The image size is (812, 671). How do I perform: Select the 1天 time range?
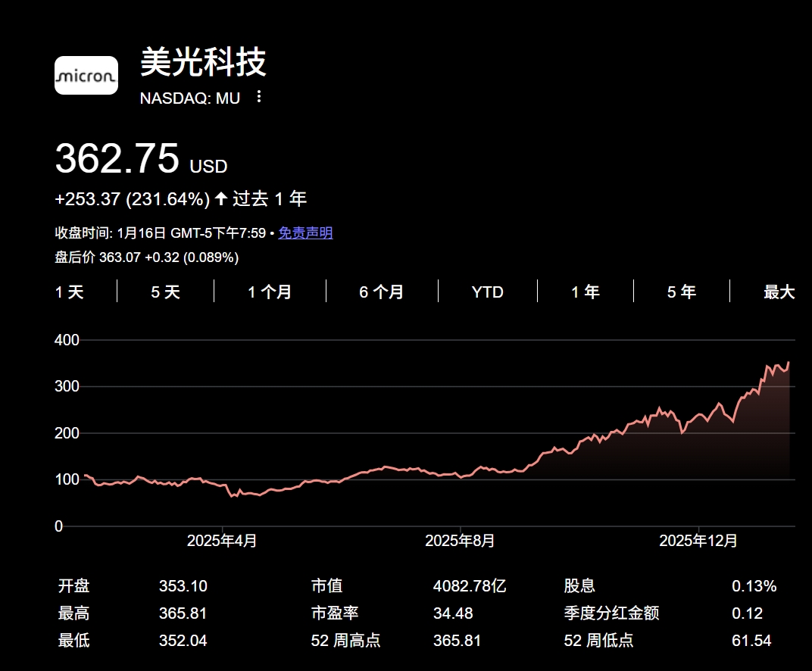[69, 292]
